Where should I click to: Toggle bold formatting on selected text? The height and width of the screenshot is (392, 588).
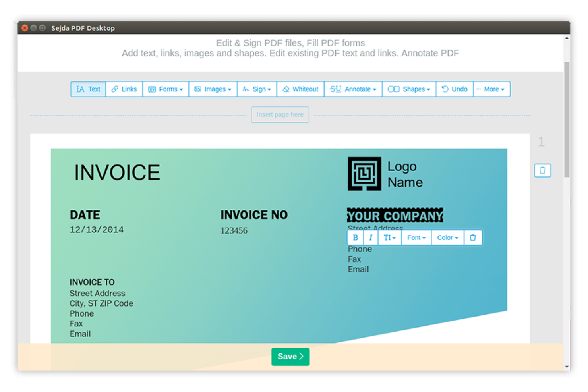pos(355,238)
